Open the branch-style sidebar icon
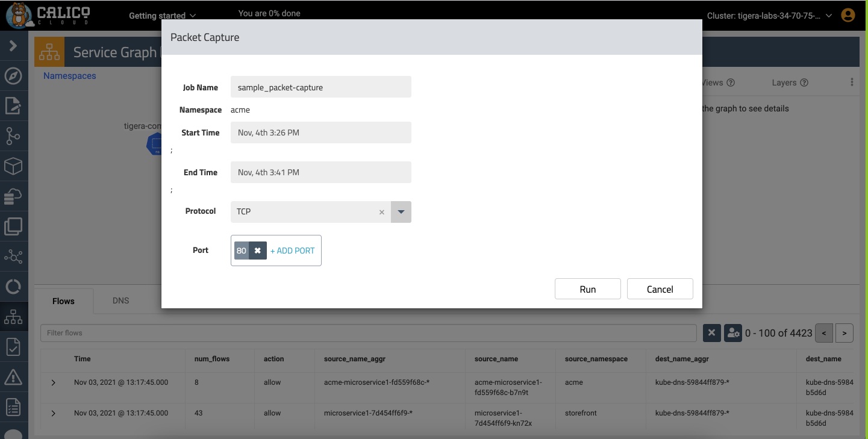868x439 pixels. click(x=13, y=136)
